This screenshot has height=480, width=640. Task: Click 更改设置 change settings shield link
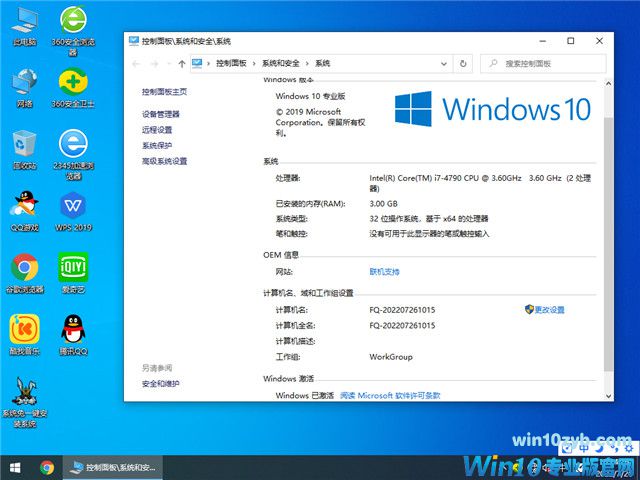click(544, 310)
